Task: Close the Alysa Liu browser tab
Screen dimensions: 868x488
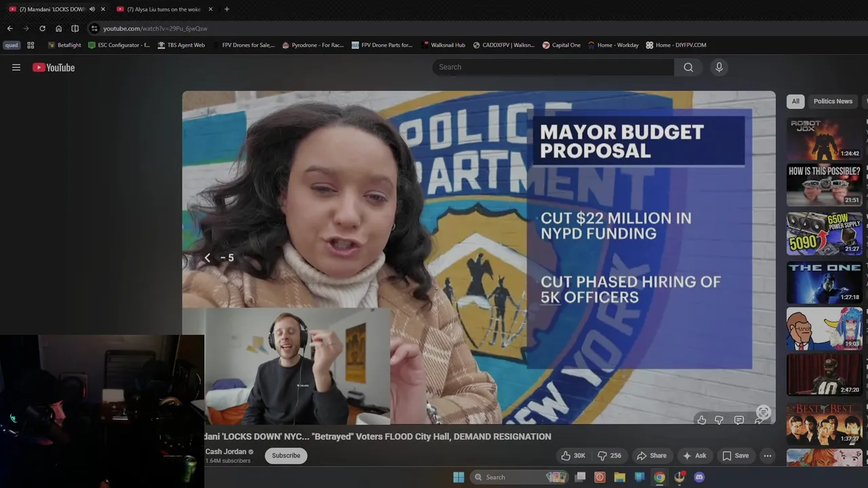Action: [x=210, y=9]
